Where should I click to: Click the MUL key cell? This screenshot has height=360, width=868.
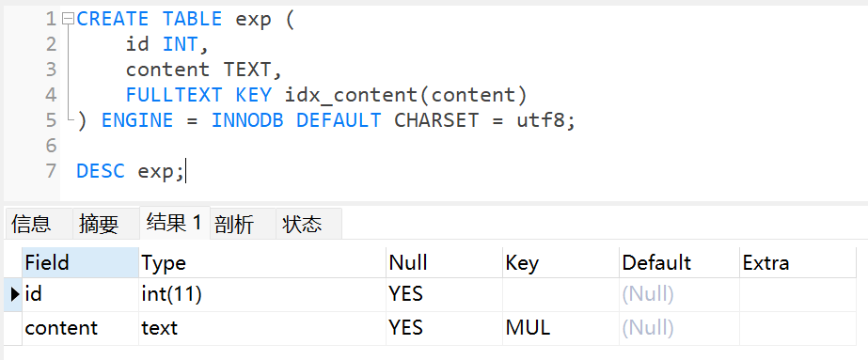(x=560, y=328)
